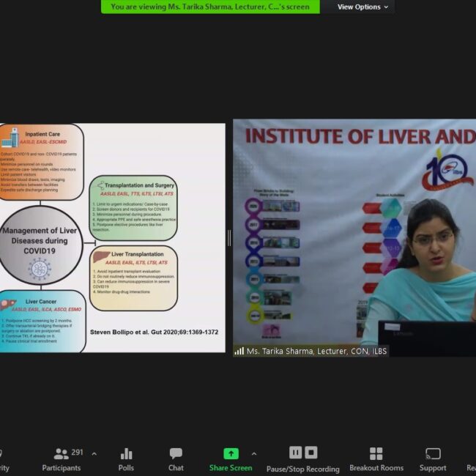Pause the meeting recording
Image resolution: width=476 pixels, height=476 pixels.
(x=296, y=453)
